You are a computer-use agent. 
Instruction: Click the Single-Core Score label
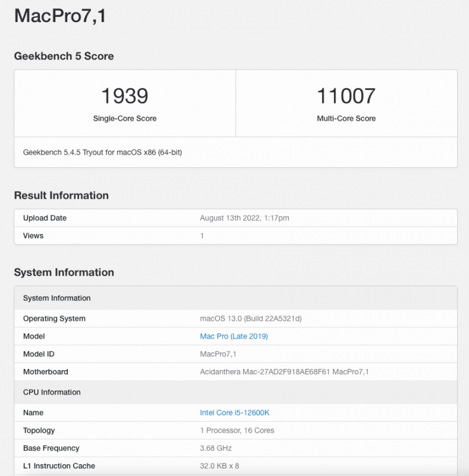click(124, 118)
